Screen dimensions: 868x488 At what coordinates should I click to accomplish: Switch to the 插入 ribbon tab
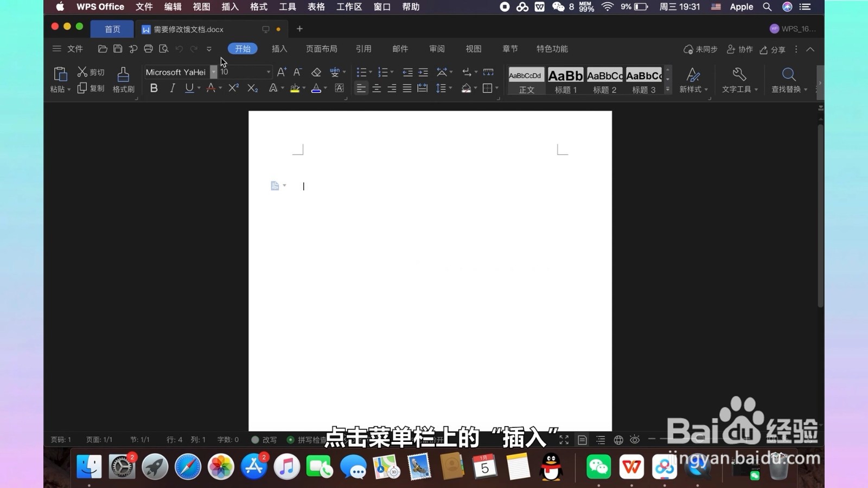279,49
